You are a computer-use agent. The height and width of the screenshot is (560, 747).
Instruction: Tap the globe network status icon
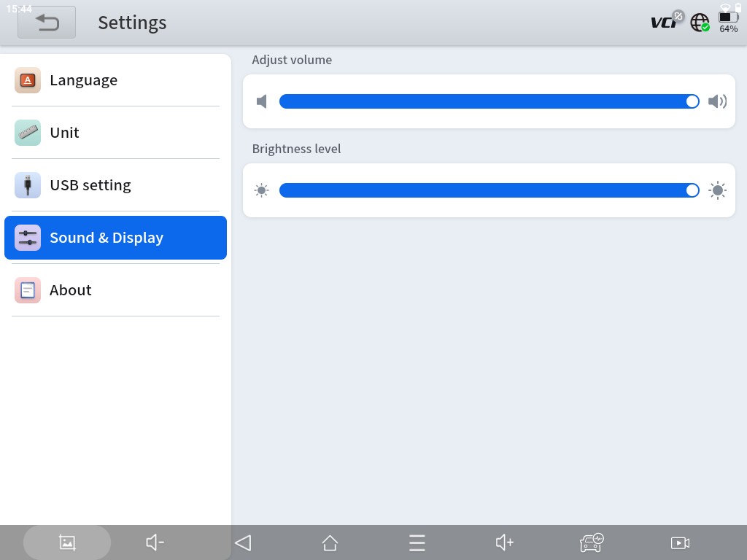click(x=700, y=23)
